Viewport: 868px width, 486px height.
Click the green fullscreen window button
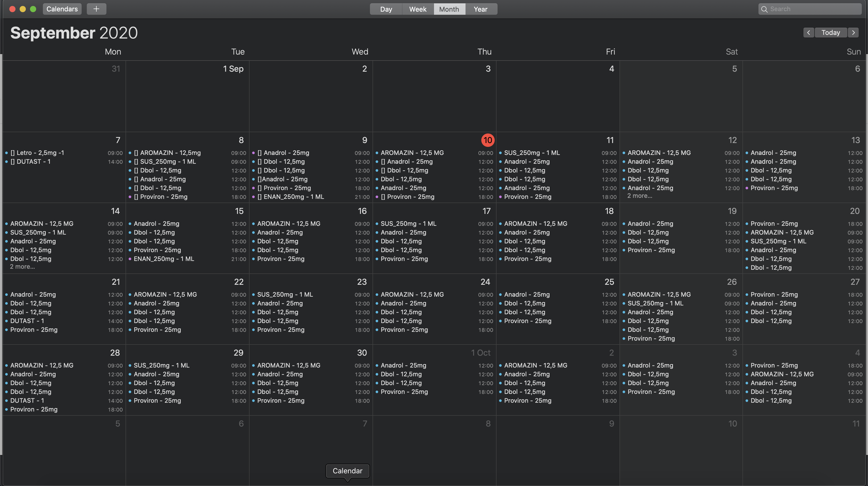pyautogui.click(x=33, y=9)
